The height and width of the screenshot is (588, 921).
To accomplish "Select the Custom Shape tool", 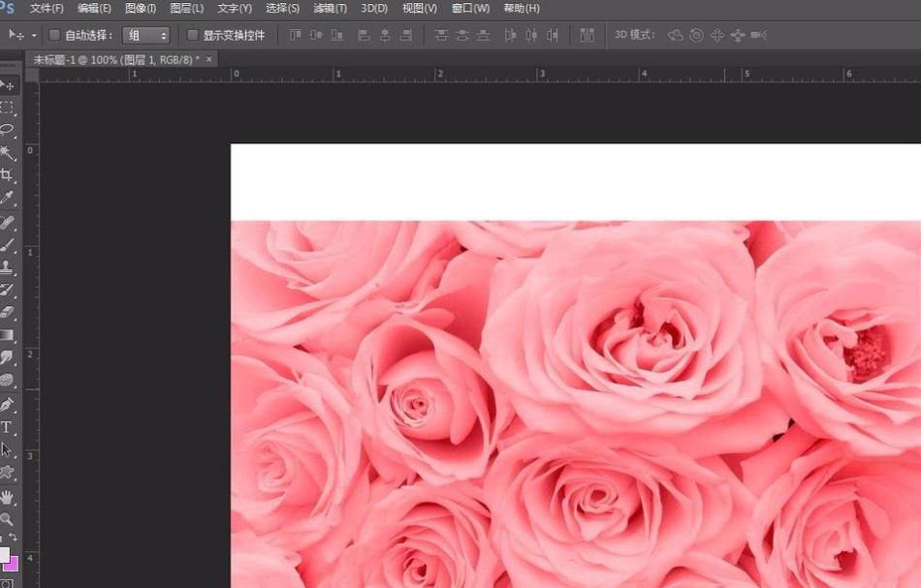I will pyautogui.click(x=7, y=472).
